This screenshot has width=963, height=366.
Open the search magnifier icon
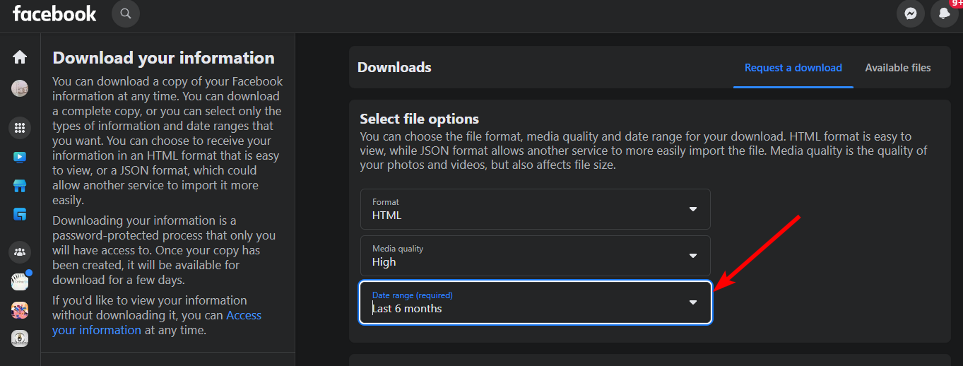[x=126, y=14]
